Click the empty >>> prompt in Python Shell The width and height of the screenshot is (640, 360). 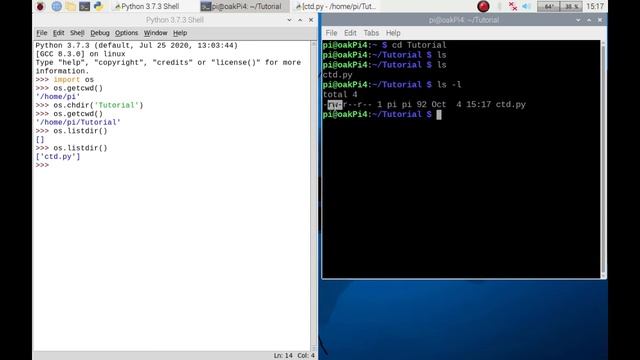[x=42, y=165]
